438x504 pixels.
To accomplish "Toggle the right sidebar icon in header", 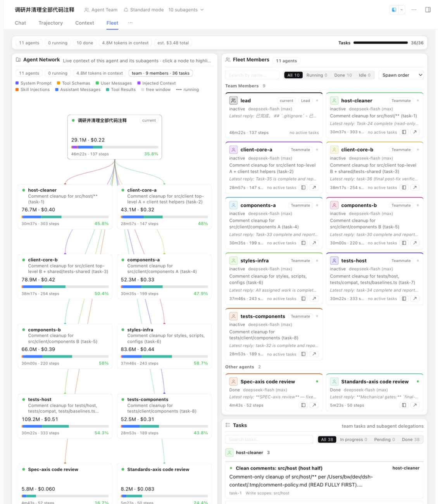I will click(x=428, y=10).
